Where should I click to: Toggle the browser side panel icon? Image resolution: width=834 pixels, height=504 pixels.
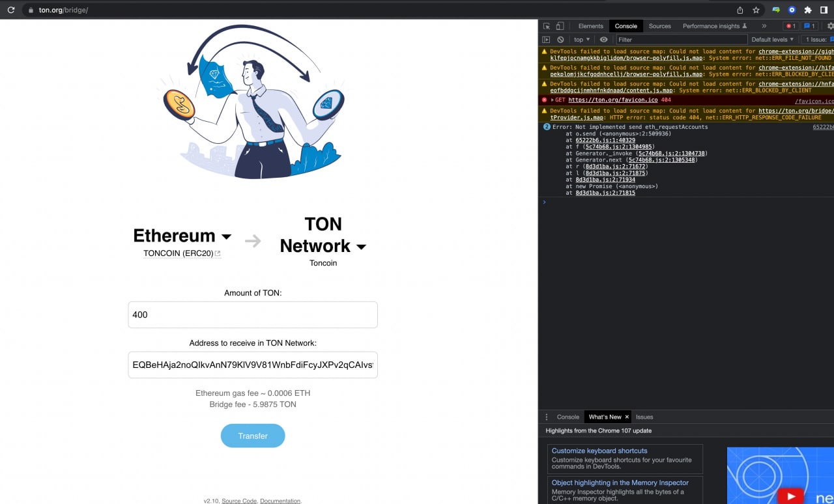click(x=824, y=10)
